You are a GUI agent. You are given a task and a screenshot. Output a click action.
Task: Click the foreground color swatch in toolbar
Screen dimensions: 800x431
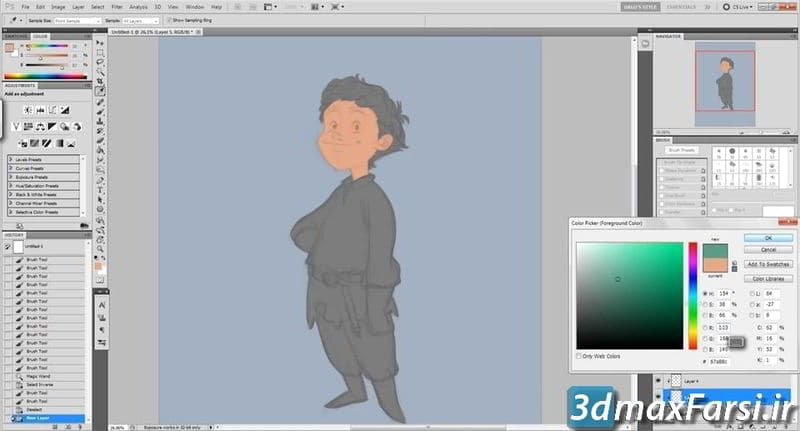click(99, 268)
